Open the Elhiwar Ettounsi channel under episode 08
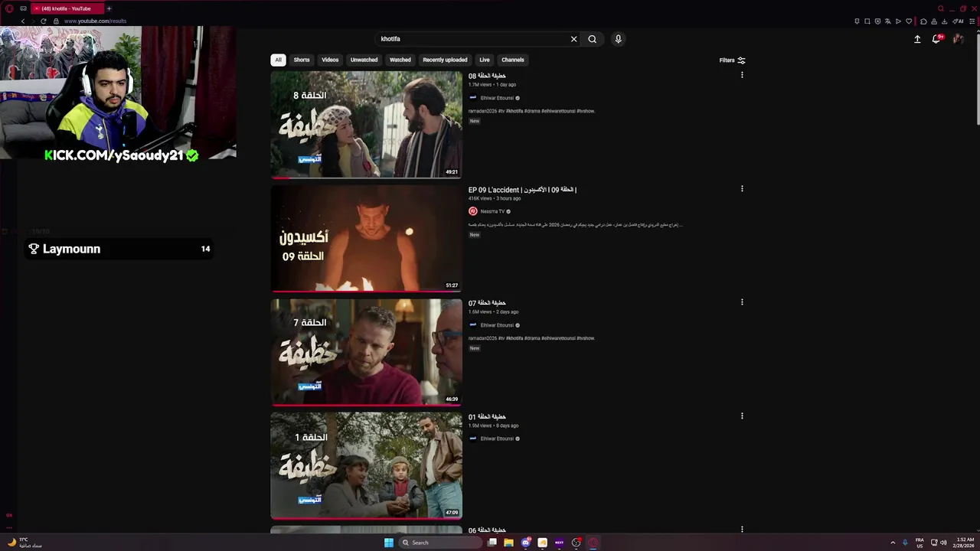 (497, 98)
